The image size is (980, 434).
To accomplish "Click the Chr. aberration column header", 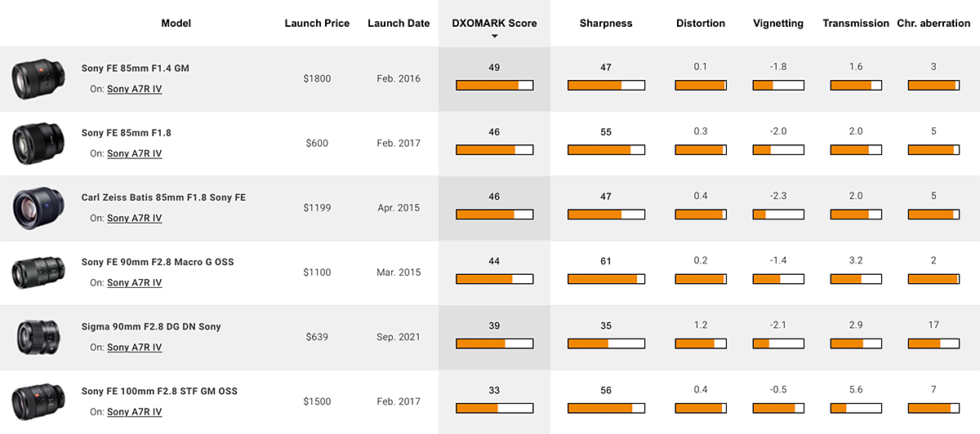I will [933, 24].
